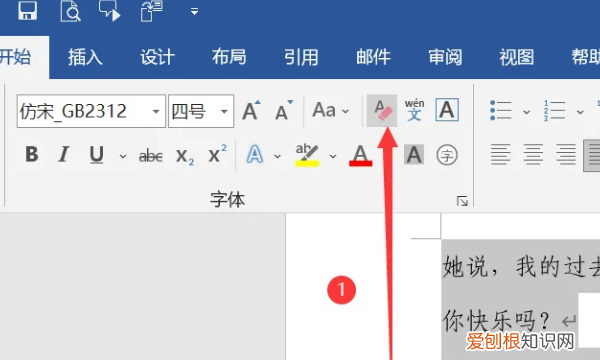Toggle subscript formatting
This screenshot has height=360, width=600.
(184, 156)
